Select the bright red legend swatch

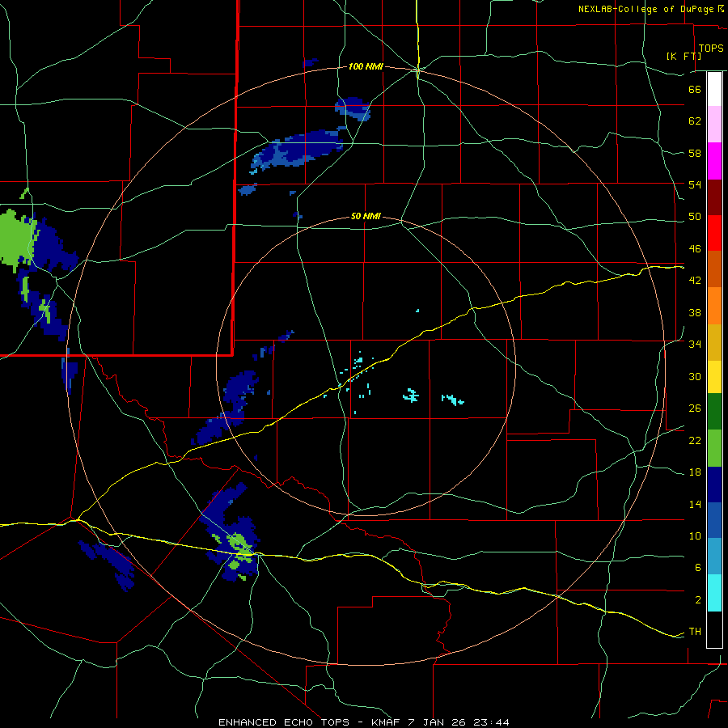714,233
